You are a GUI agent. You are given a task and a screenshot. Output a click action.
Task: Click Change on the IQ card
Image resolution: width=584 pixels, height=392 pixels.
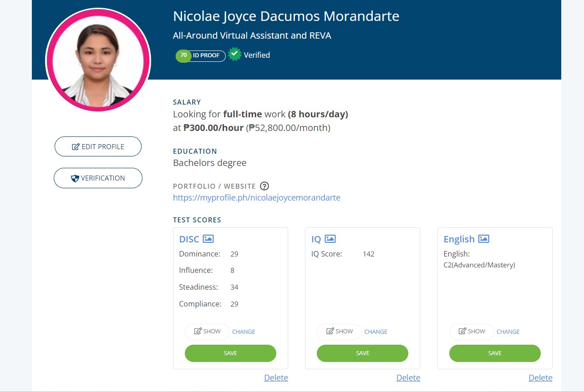pos(376,332)
